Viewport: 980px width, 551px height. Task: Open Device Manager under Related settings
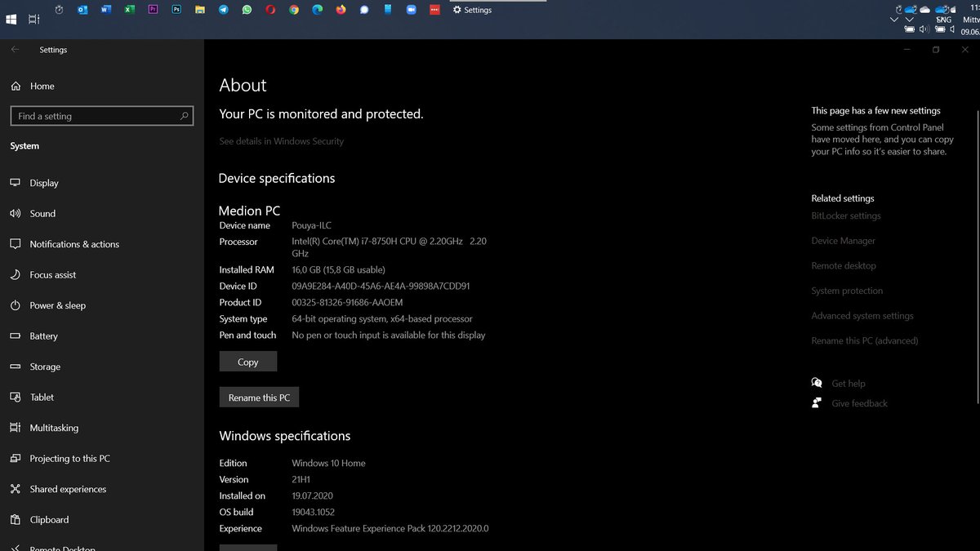[x=843, y=240]
